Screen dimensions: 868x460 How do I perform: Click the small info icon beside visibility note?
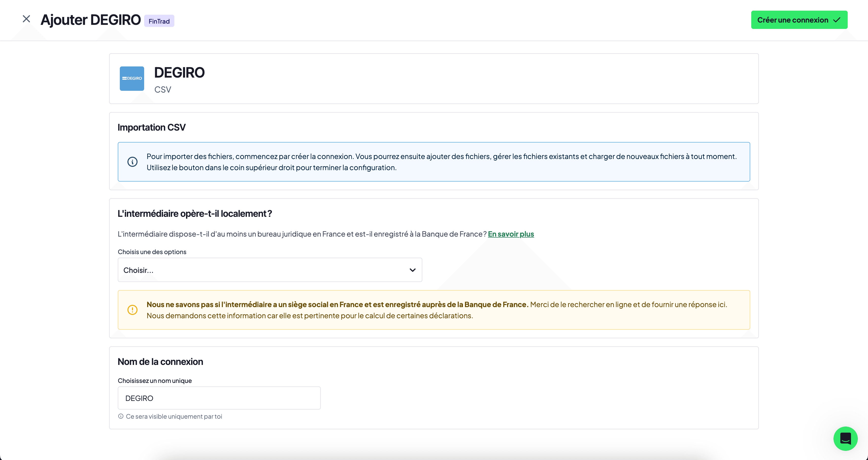[121, 416]
